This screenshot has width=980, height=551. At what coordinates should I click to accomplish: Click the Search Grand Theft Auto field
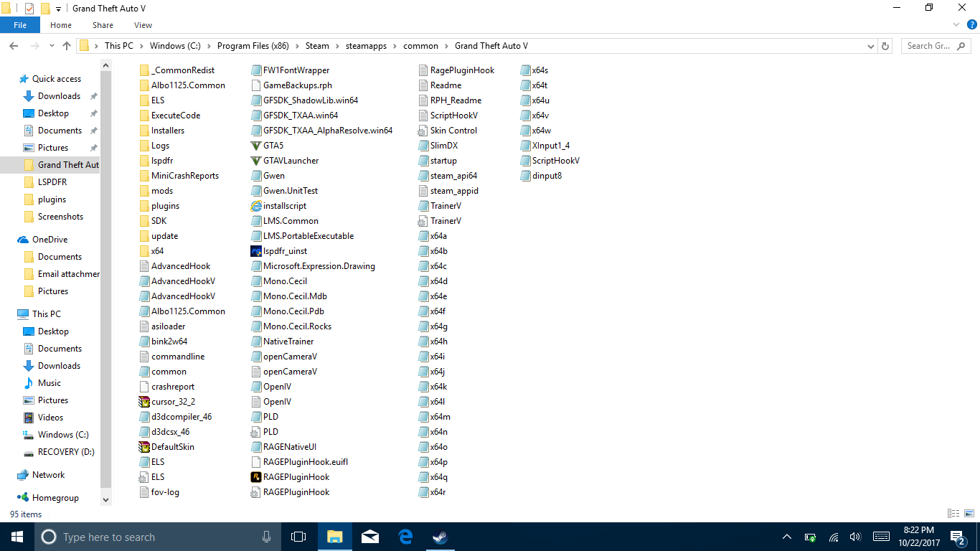[936, 46]
